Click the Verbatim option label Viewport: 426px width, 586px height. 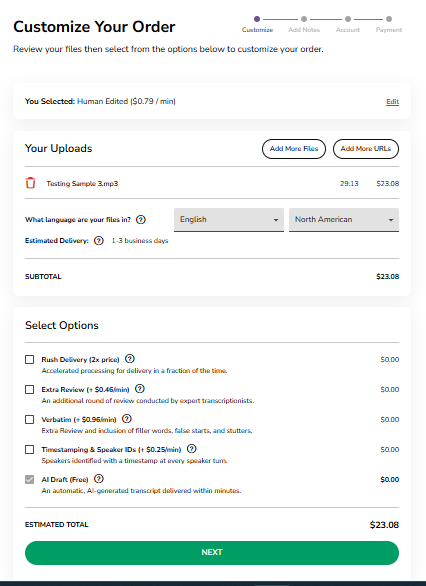coord(79,419)
